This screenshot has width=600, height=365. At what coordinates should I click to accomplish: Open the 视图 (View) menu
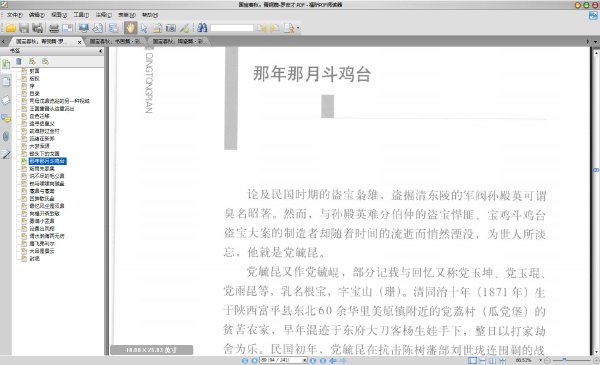pos(59,15)
